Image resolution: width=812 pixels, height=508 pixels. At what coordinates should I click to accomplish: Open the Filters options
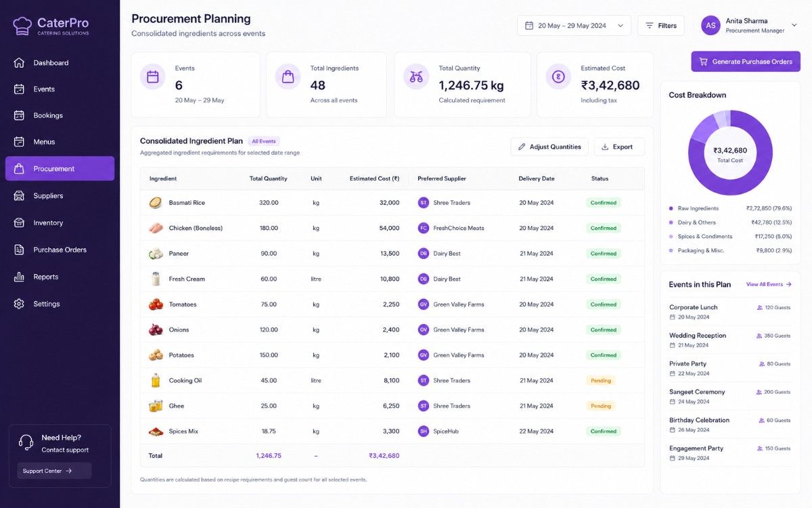661,26
